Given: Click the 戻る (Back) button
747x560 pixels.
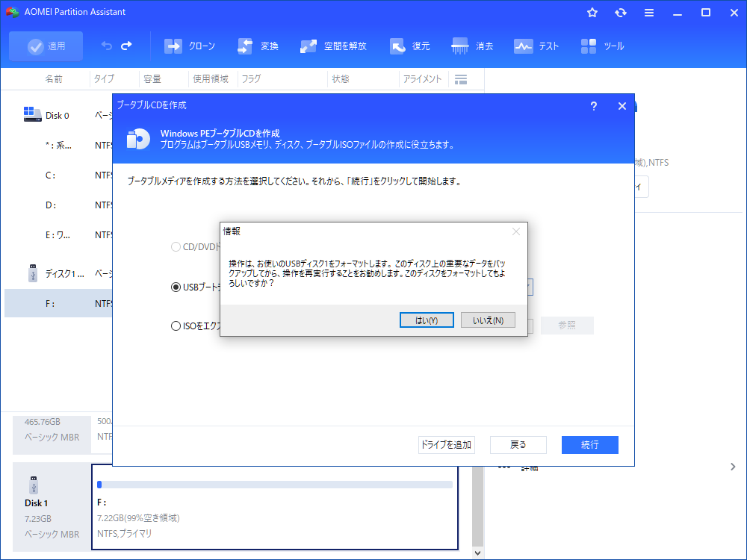Looking at the screenshot, I should tap(518, 445).
